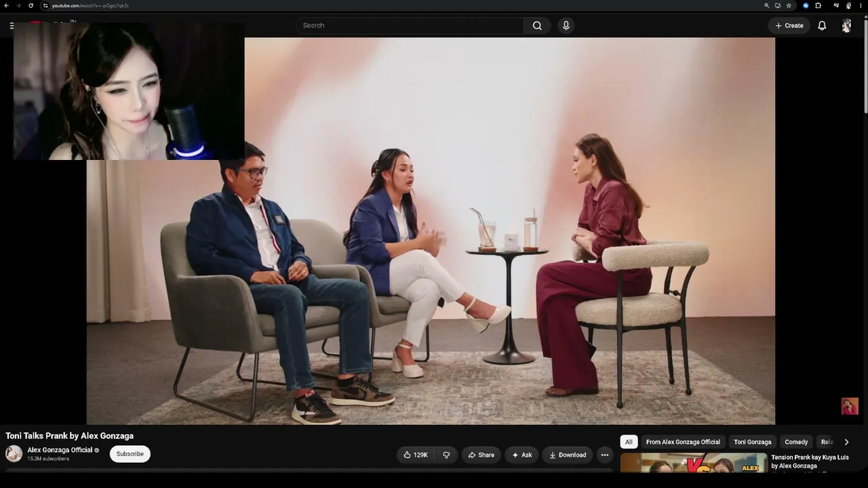The height and width of the screenshot is (488, 868).
Task: Click the small red avatar beside the video
Action: pyautogui.click(x=850, y=406)
